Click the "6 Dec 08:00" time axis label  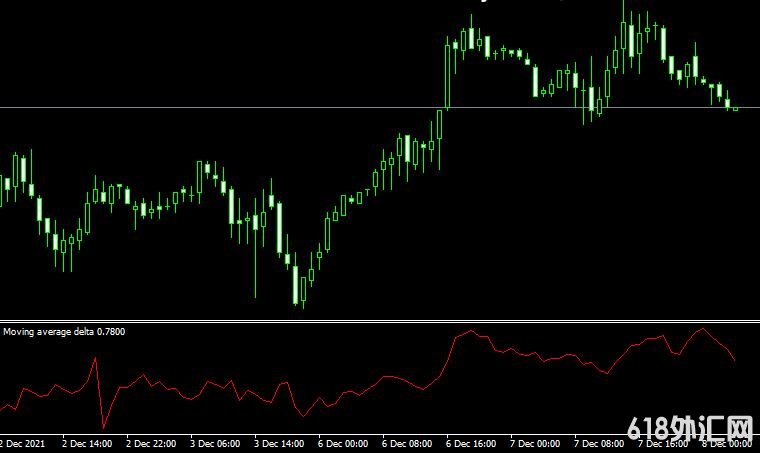407,444
